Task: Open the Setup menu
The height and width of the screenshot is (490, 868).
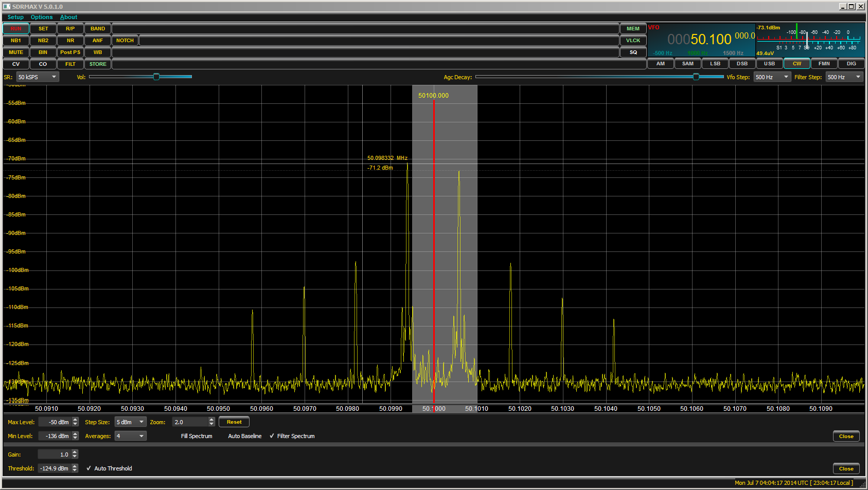Action: [15, 17]
